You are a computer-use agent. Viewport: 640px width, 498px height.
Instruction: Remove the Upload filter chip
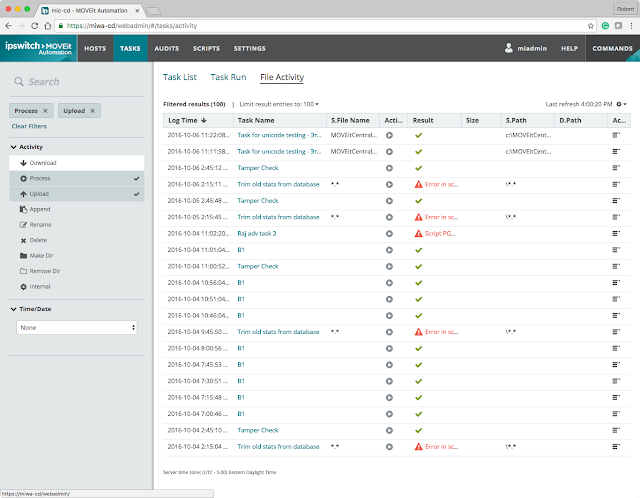(93, 111)
